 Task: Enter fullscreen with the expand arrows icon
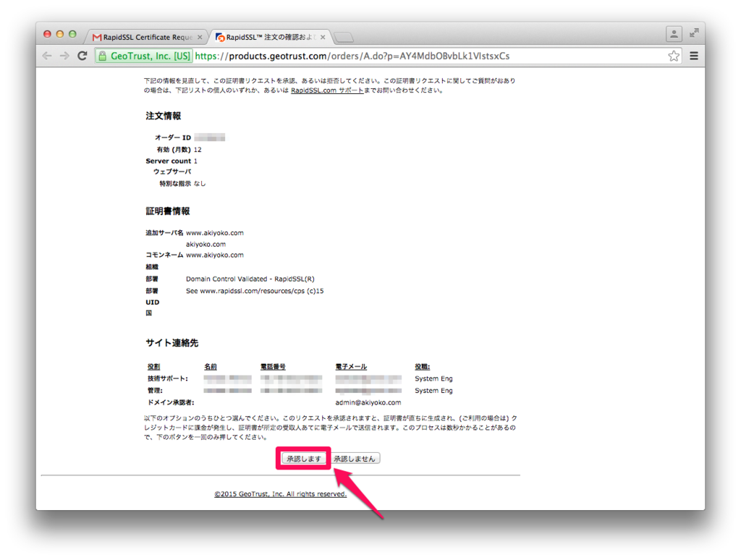[694, 33]
